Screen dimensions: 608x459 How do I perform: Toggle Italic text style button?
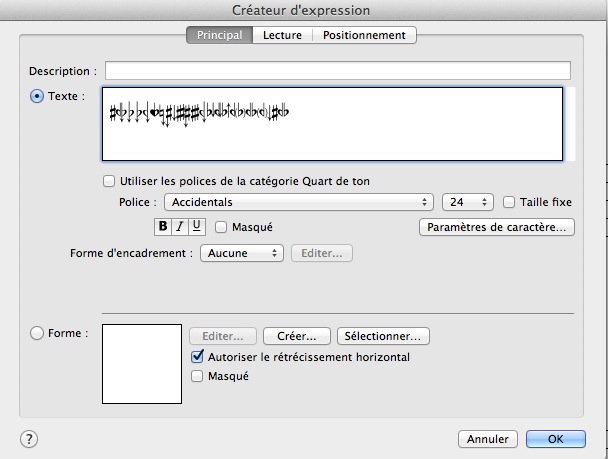point(180,227)
